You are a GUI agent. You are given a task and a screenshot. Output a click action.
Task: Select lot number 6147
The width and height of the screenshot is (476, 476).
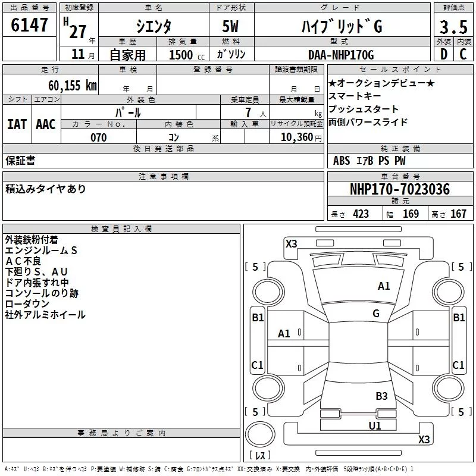tap(29, 25)
